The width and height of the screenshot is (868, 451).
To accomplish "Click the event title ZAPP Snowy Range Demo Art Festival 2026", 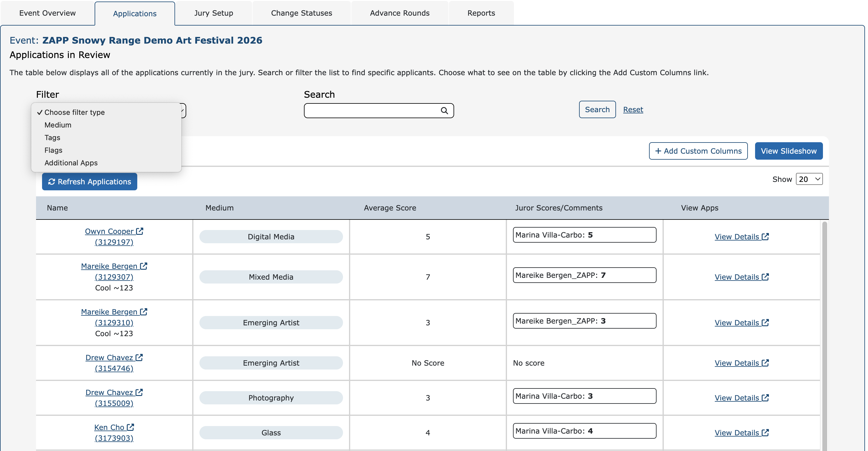I will 152,40.
